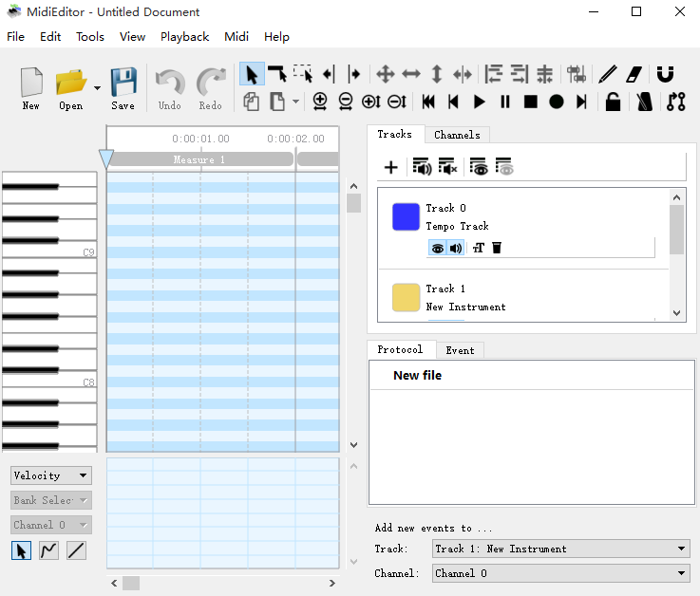Screen dimensions: 700x596
Task: Click the Save floppy disk icon
Action: [123, 83]
